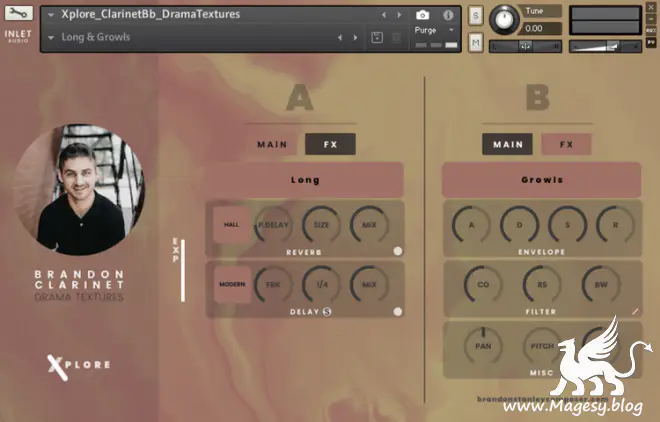Open the instrument info icon
The image size is (660, 422).
click(x=448, y=15)
